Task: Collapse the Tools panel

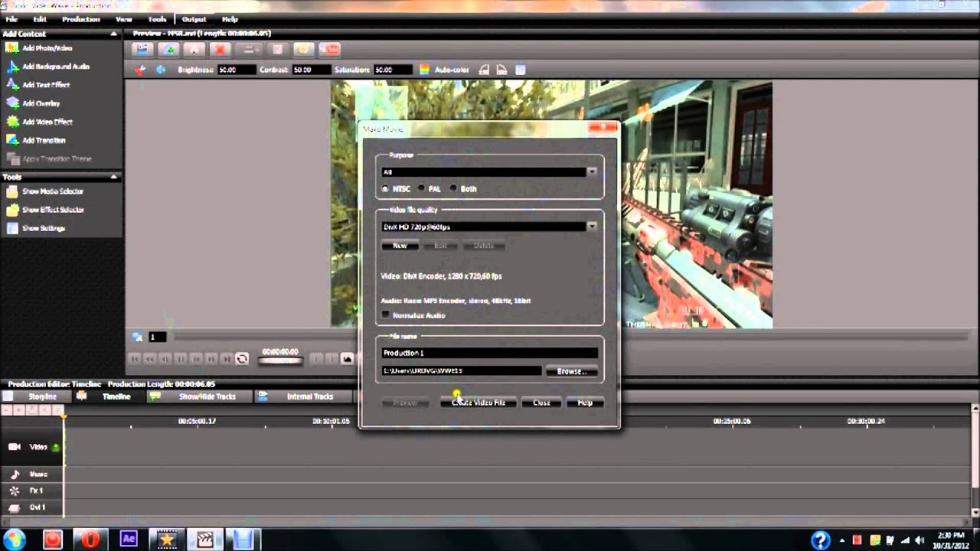Action: pos(114,177)
